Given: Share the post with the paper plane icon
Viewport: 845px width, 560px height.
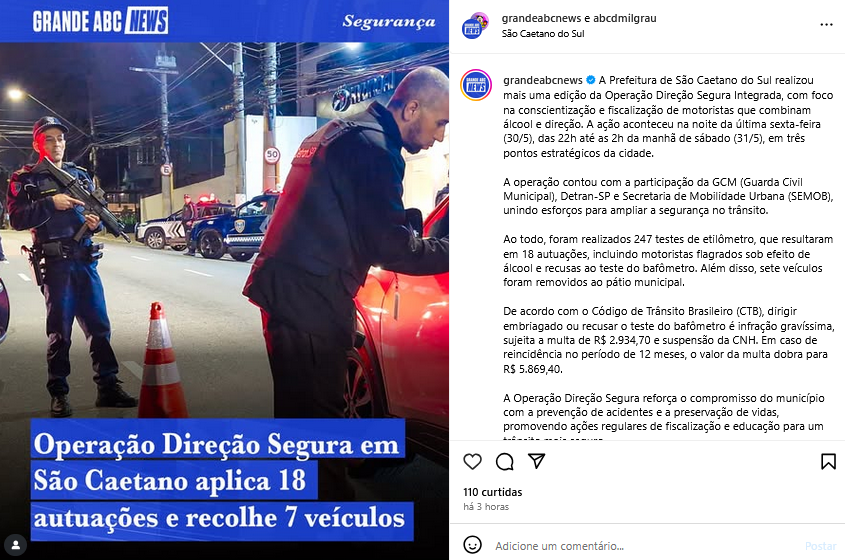Looking at the screenshot, I should pos(537,461).
